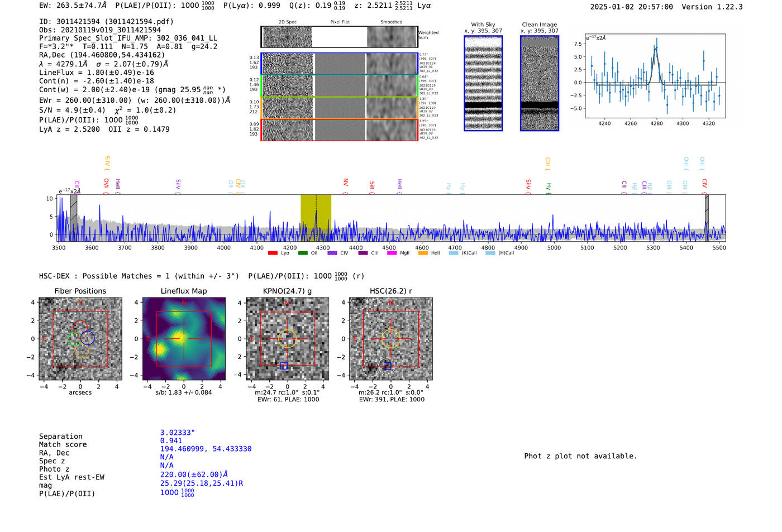Click the z: 2.5211 header value
The width and height of the screenshot is (782, 532).
[x=373, y=6]
